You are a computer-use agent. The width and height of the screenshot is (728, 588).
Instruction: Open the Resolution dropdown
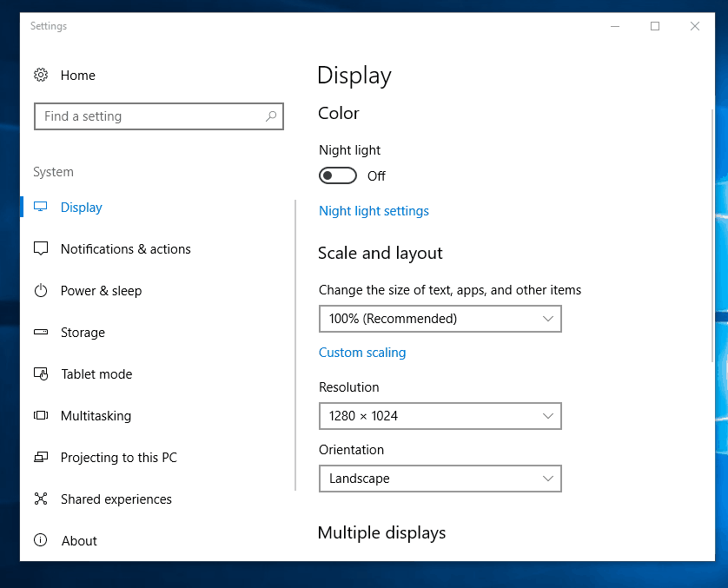440,416
